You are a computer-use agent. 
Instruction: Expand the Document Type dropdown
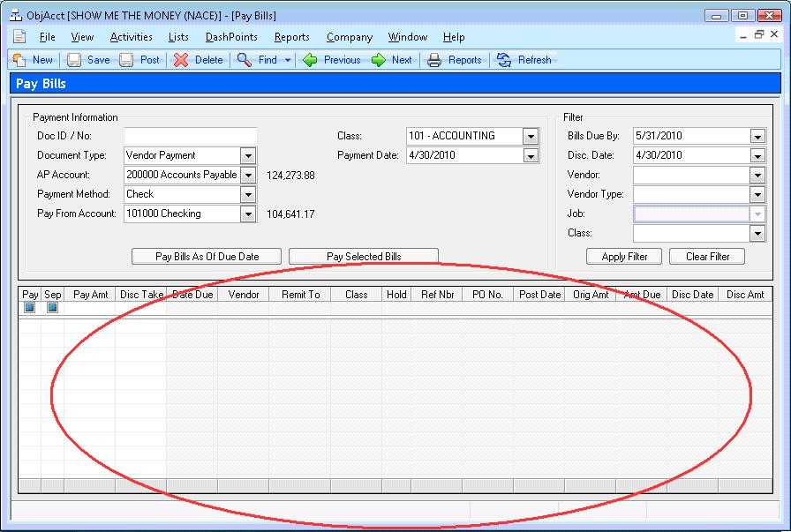248,155
